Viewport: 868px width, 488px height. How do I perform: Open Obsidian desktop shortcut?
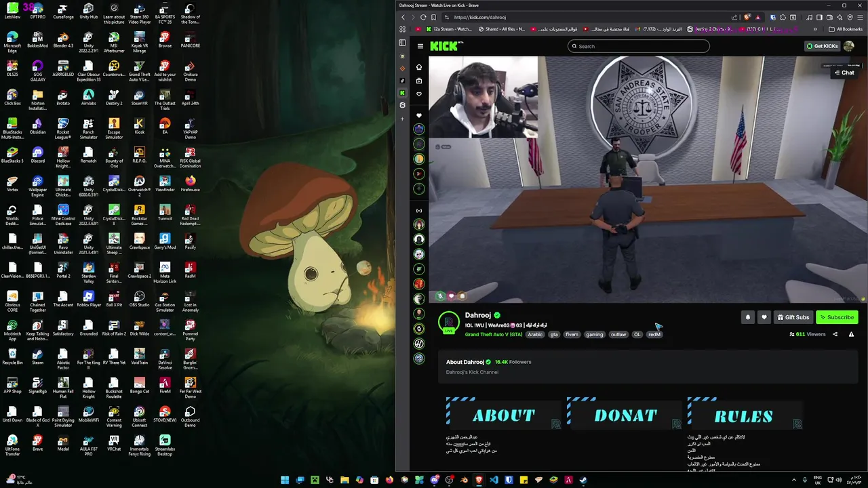pyautogui.click(x=37, y=125)
